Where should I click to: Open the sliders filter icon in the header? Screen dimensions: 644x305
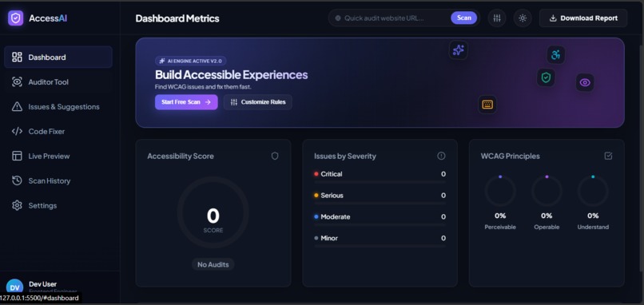coord(497,18)
